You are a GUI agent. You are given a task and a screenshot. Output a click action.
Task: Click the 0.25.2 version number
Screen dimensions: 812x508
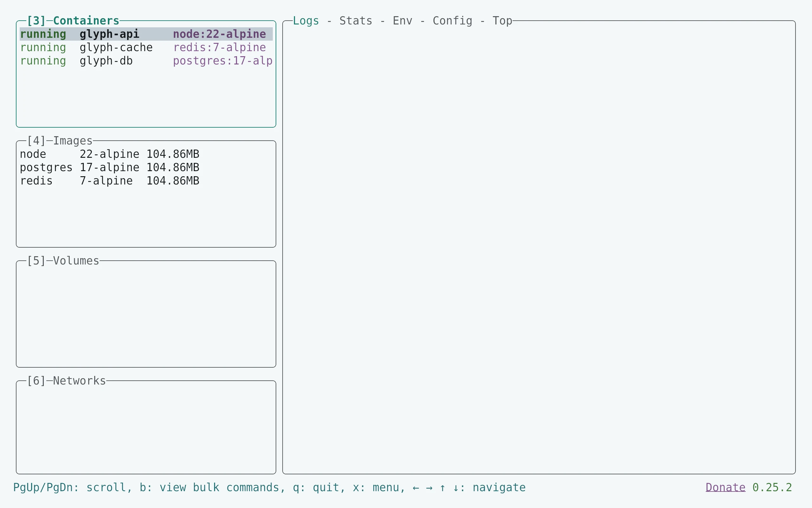point(772,487)
